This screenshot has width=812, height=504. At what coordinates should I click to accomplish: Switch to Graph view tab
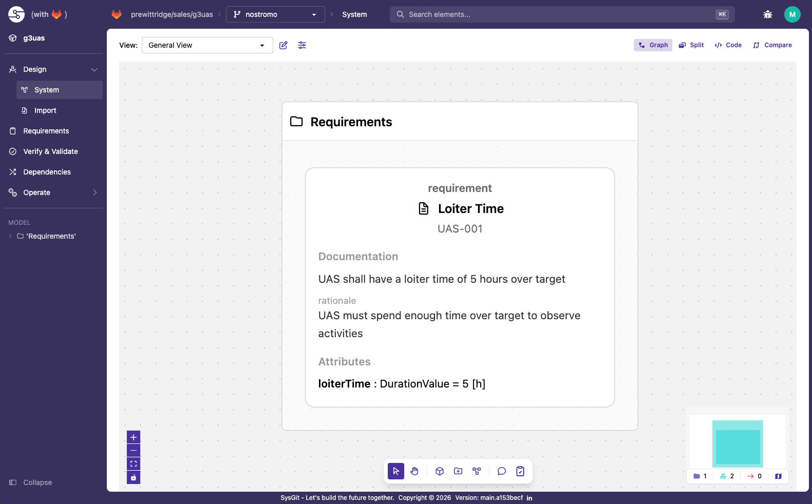[653, 45]
